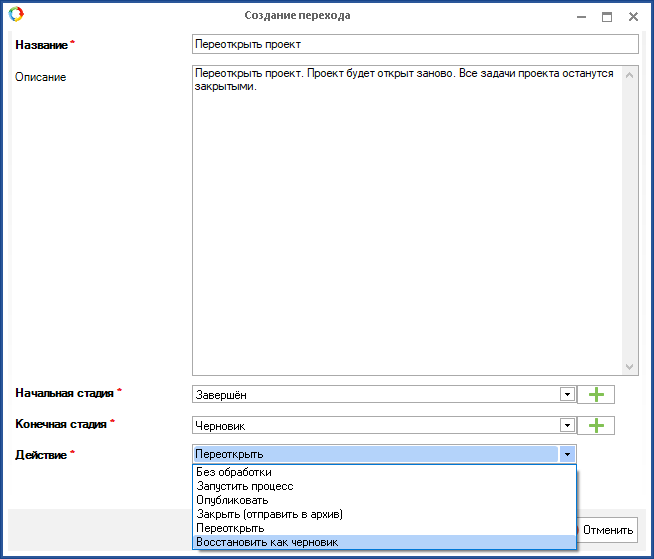Expand the Конечная стадия dropdown arrow

click(x=567, y=426)
